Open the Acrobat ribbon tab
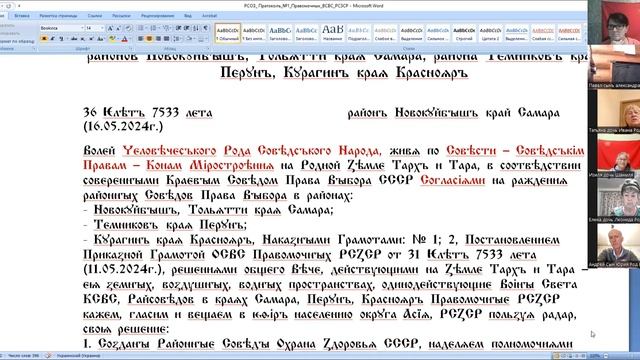Viewport: 640px width, 360px height. [209, 16]
